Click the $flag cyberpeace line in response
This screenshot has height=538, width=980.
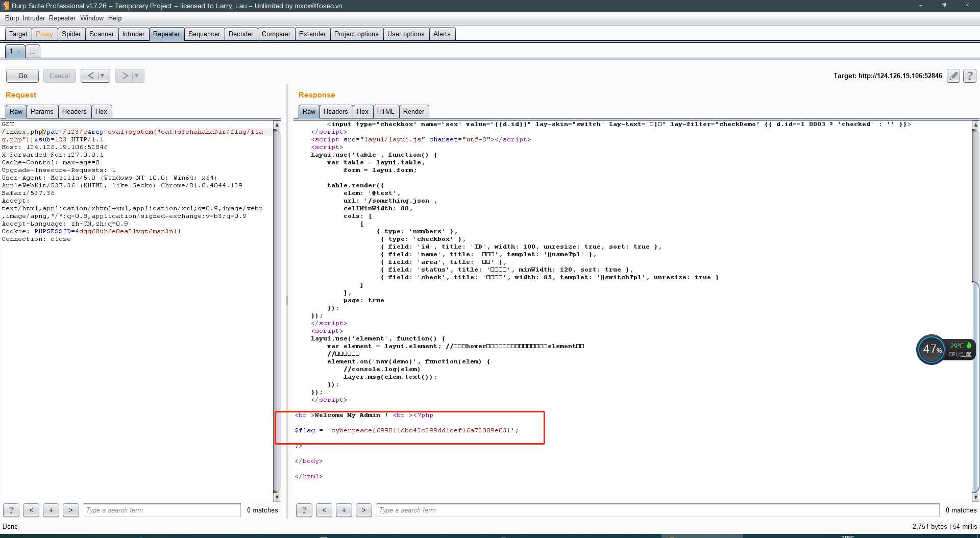tap(407, 430)
